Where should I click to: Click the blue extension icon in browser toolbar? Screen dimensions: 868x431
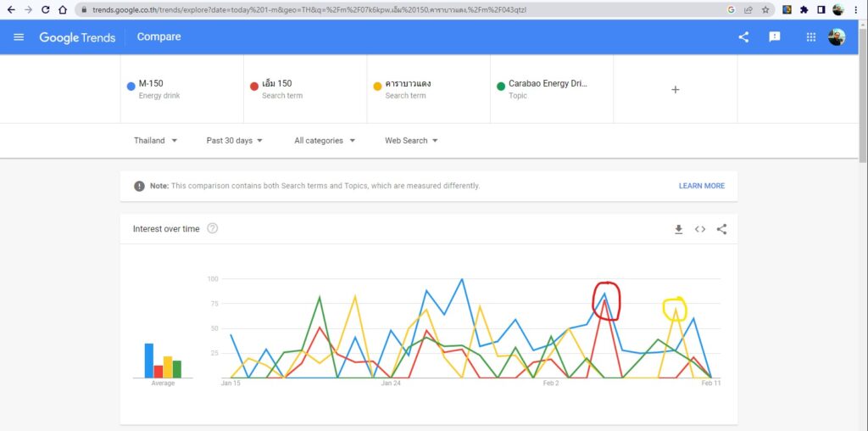coord(787,9)
